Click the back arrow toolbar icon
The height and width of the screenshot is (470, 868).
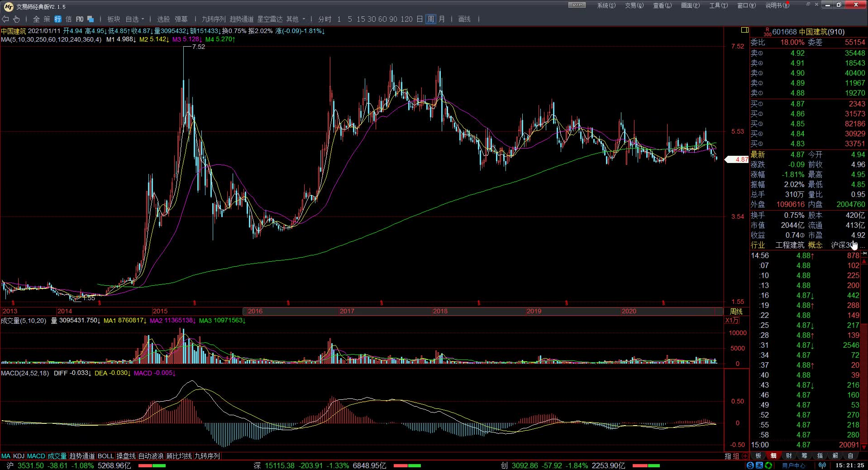click(x=5, y=19)
